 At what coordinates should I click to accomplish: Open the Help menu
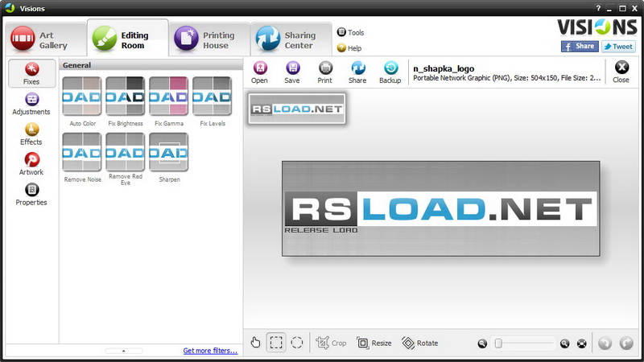click(349, 48)
